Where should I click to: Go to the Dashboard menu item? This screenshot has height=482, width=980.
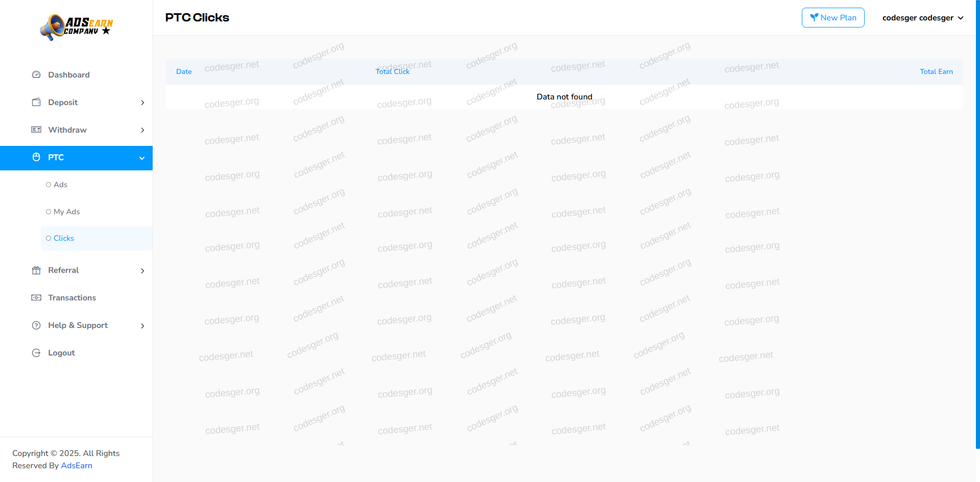point(69,75)
